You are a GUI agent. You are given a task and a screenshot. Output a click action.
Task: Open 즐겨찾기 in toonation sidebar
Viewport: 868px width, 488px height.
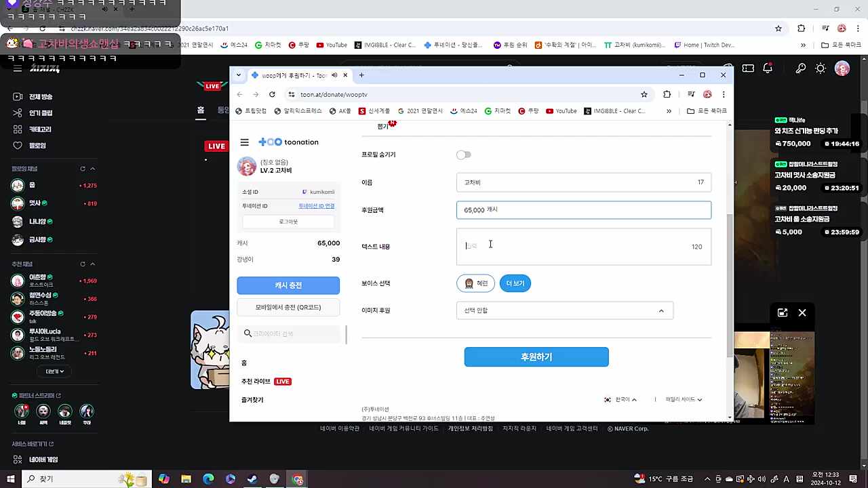tap(252, 400)
